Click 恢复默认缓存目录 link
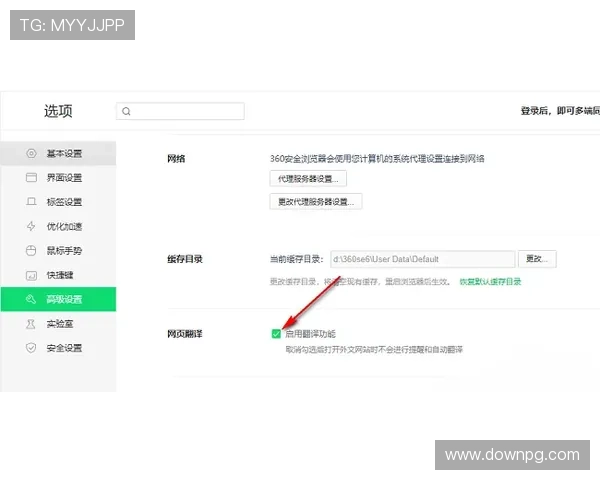Screen dimensions: 600x480 pyautogui.click(x=490, y=282)
